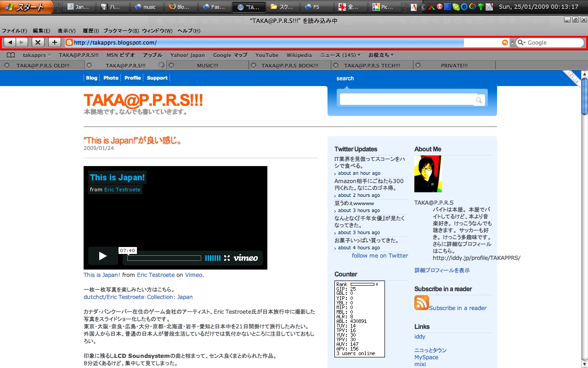Open the 詳細プロフィールを表示 link

(442, 270)
